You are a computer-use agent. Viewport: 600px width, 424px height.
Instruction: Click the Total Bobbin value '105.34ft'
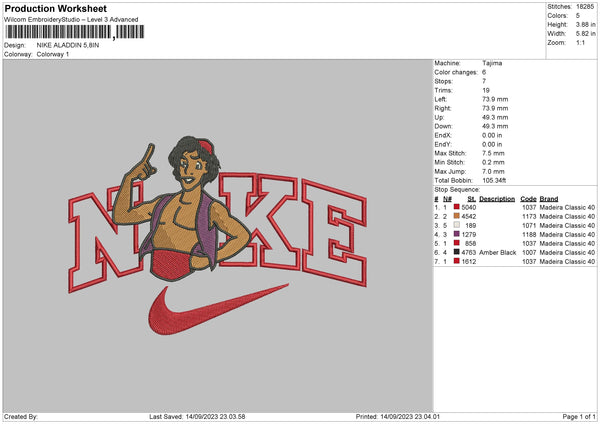coord(494,180)
